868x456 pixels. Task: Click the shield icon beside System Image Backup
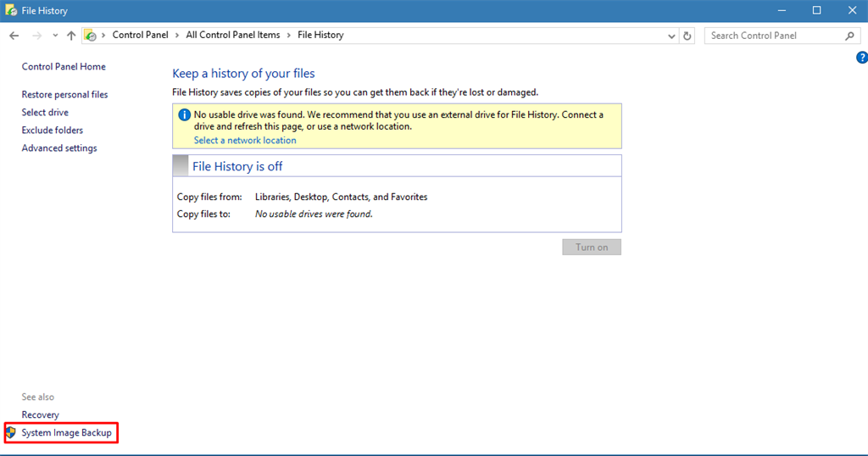11,432
